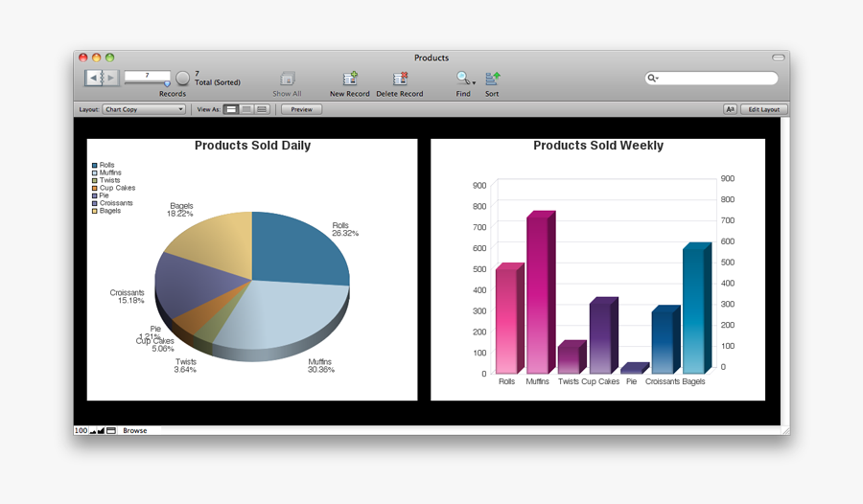Click the Muffins 30.36% pie label
Screen dimensions: 863x504
pos(321,365)
